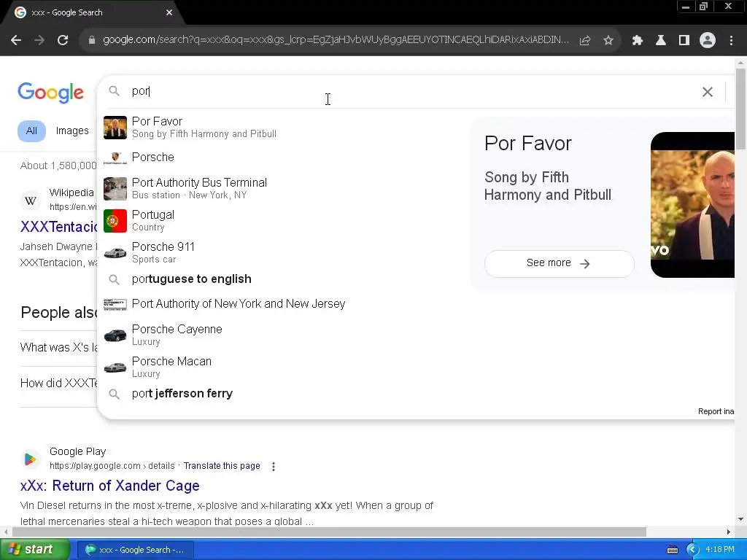Click the Portugal flag thumbnail
The height and width of the screenshot is (560, 747).
[x=115, y=220]
